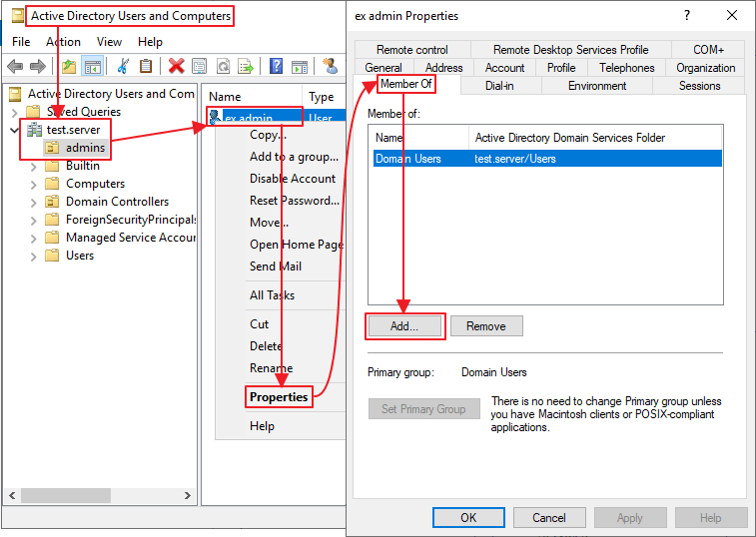Click the Cut scissors toolbar icon
The width and height of the screenshot is (756, 537).
[123, 66]
